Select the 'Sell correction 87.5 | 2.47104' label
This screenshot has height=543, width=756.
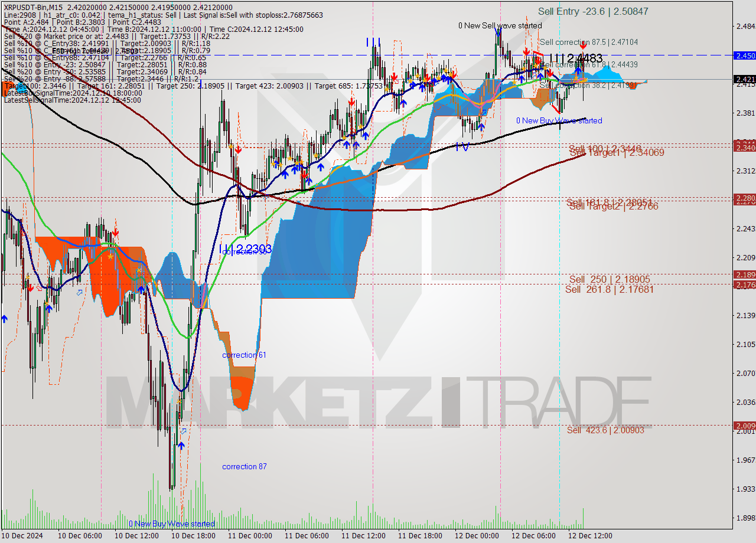(x=588, y=42)
